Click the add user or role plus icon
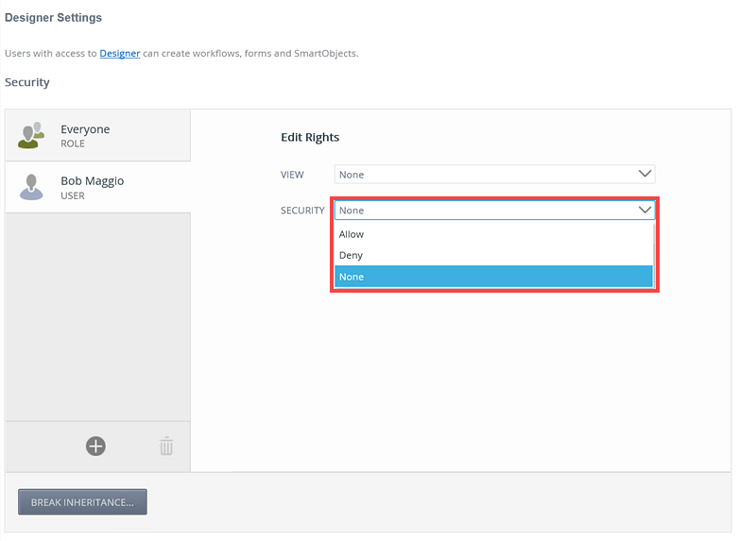 point(95,446)
